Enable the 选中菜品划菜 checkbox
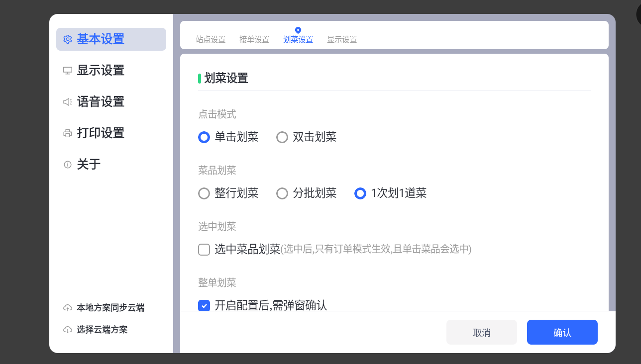This screenshot has width=641, height=364. (204, 250)
